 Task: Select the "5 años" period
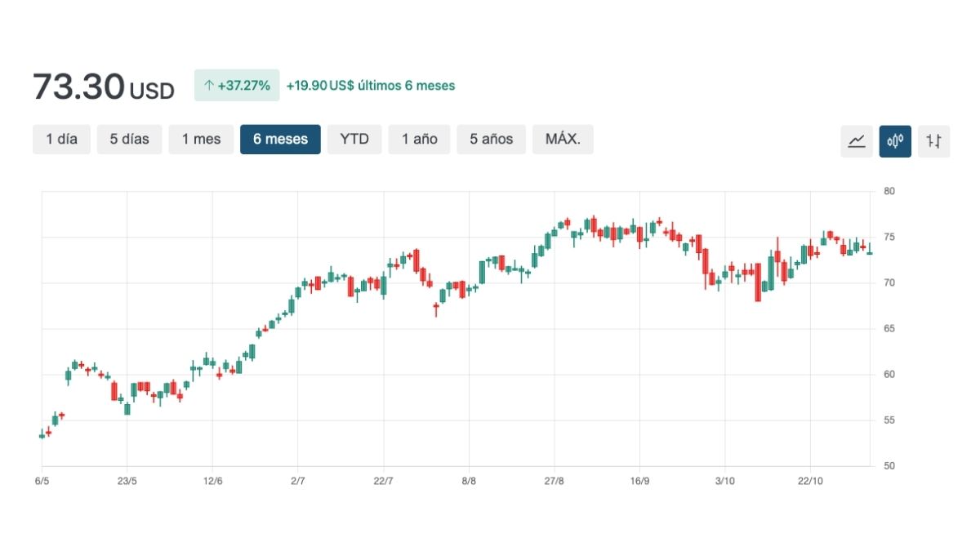coord(491,139)
